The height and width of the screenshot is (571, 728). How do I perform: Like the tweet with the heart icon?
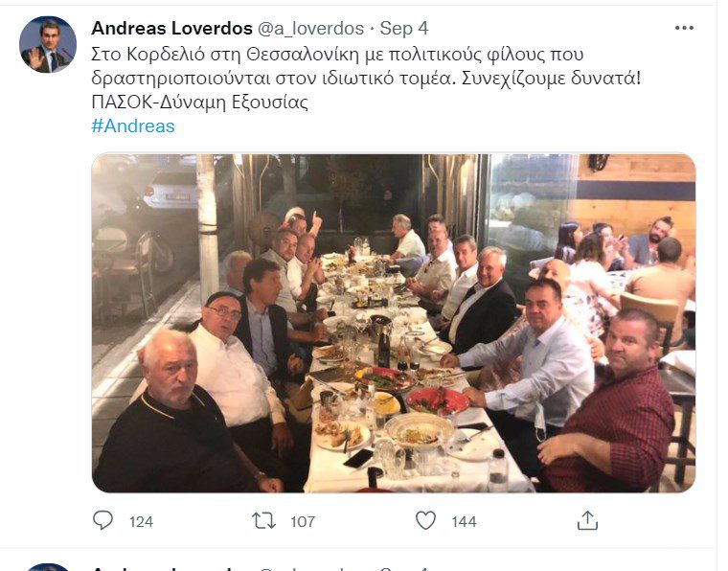425,520
